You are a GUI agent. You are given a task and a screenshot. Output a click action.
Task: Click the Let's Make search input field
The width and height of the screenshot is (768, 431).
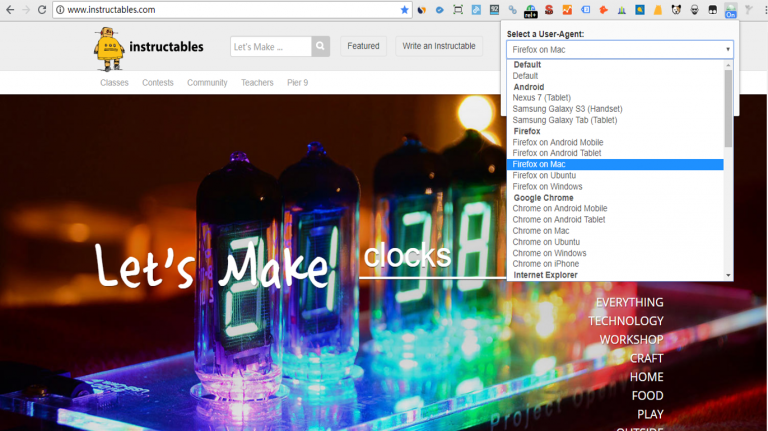[x=270, y=46]
